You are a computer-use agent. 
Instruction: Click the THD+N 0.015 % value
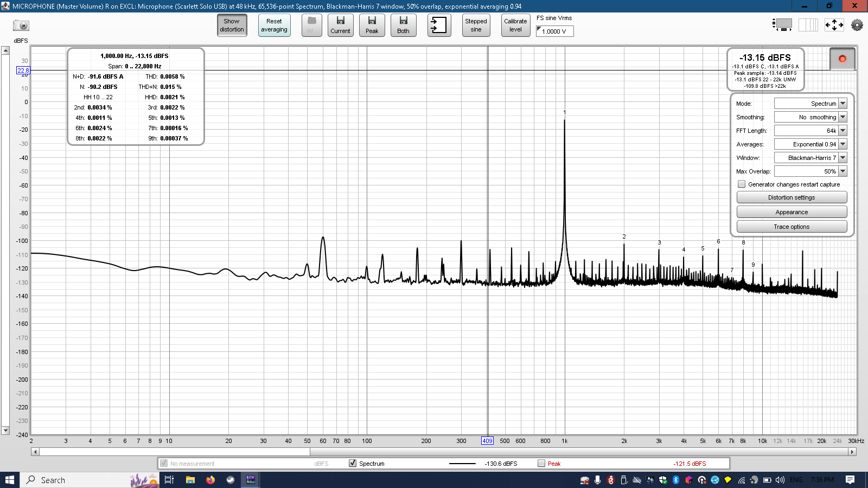(171, 87)
